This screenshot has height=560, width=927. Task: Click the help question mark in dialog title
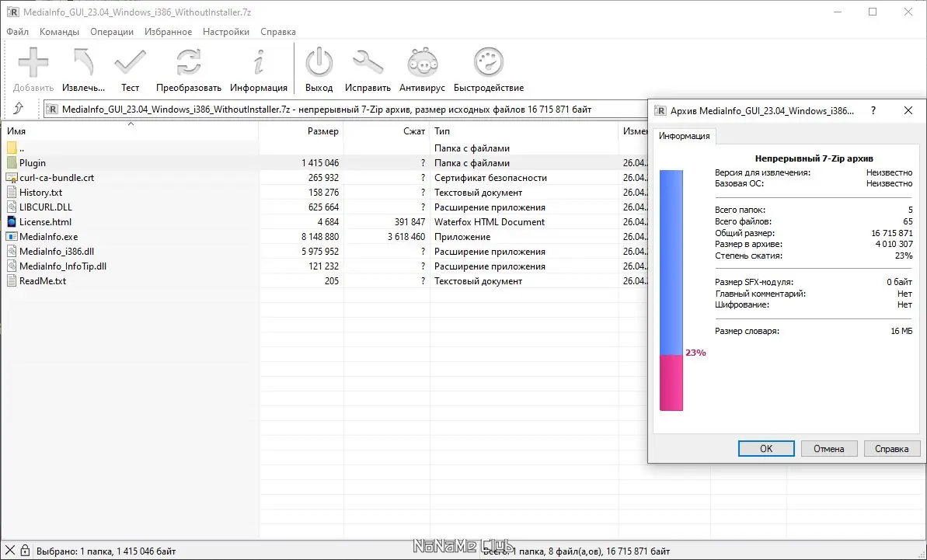(873, 110)
